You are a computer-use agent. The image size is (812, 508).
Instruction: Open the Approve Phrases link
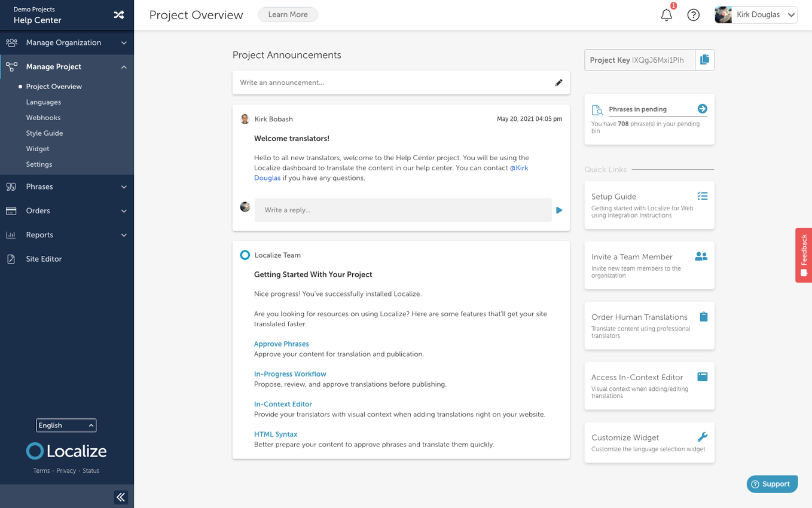coord(281,344)
